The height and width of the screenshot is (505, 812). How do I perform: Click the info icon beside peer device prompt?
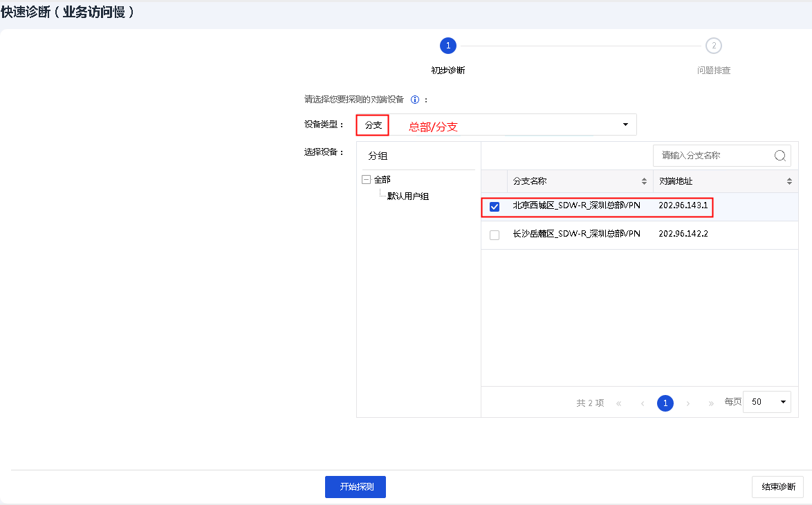coord(415,100)
